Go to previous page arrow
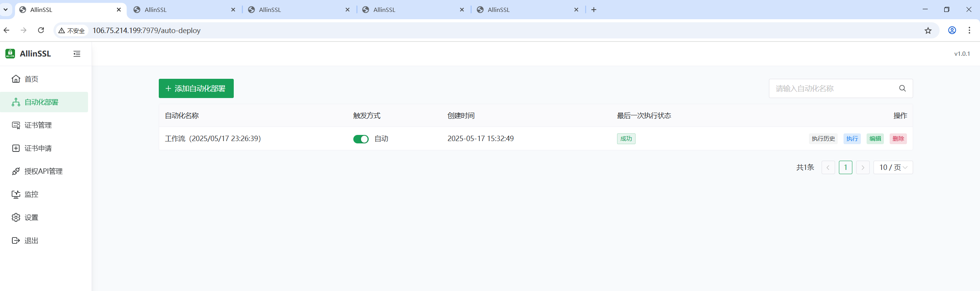This screenshot has height=291, width=980. coord(828,168)
